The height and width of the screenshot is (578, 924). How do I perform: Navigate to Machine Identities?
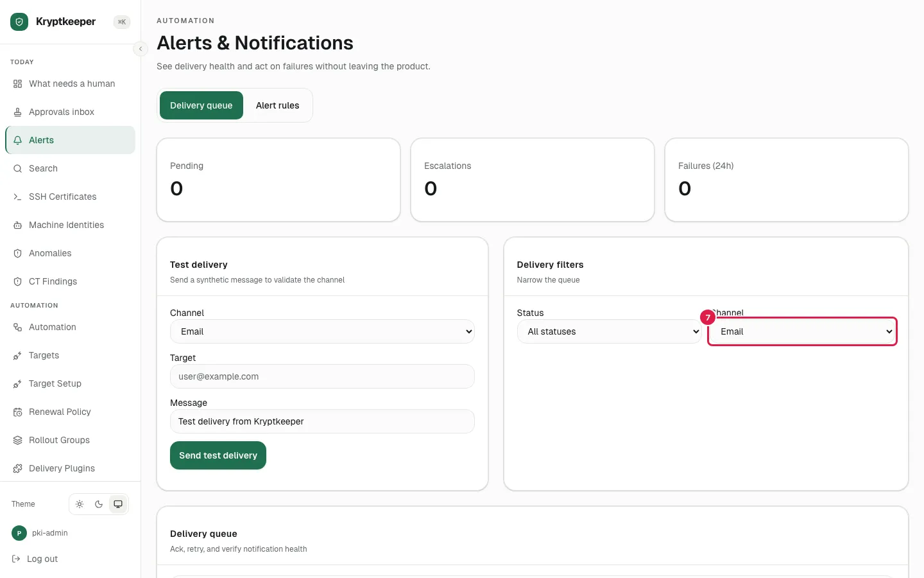pyautogui.click(x=71, y=225)
